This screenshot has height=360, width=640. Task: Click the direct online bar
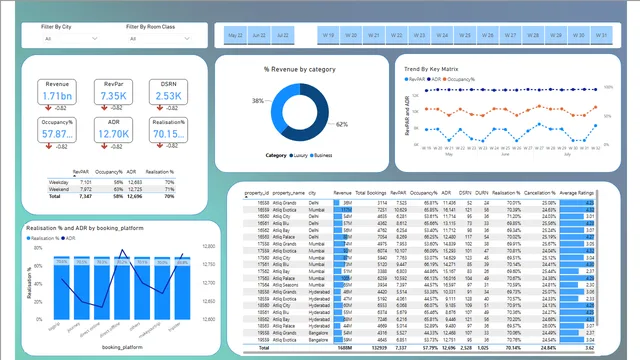pos(102,288)
